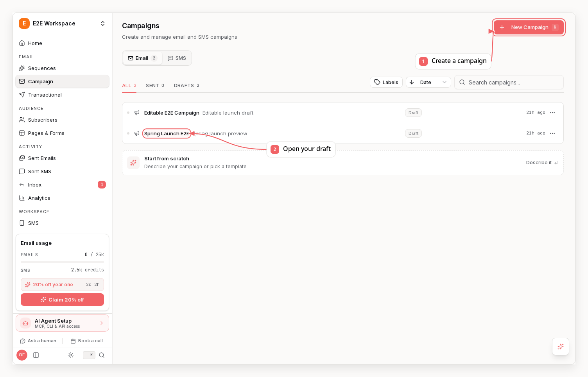
Task: Click Draft badge on Editable E2E Campaign
Action: coord(413,113)
